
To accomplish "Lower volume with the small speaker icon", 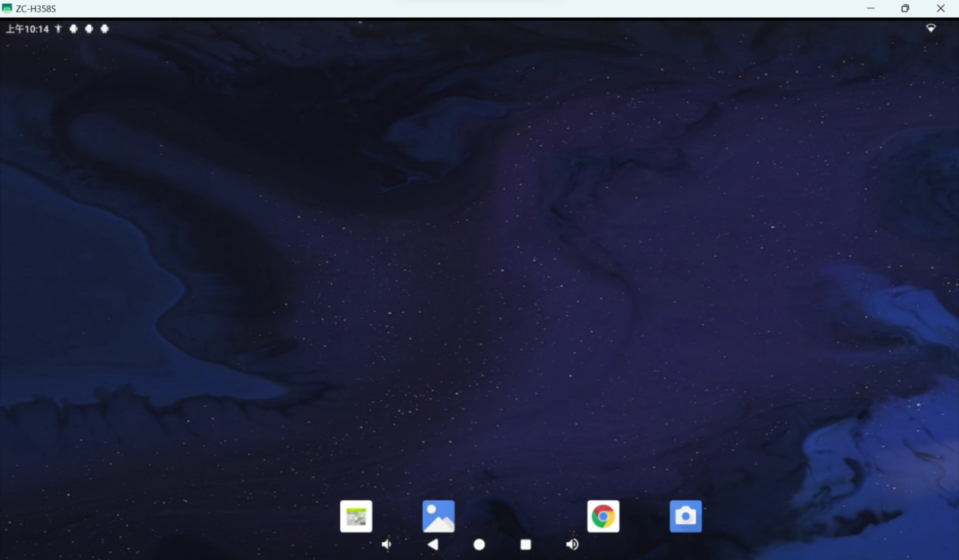I will (386, 544).
